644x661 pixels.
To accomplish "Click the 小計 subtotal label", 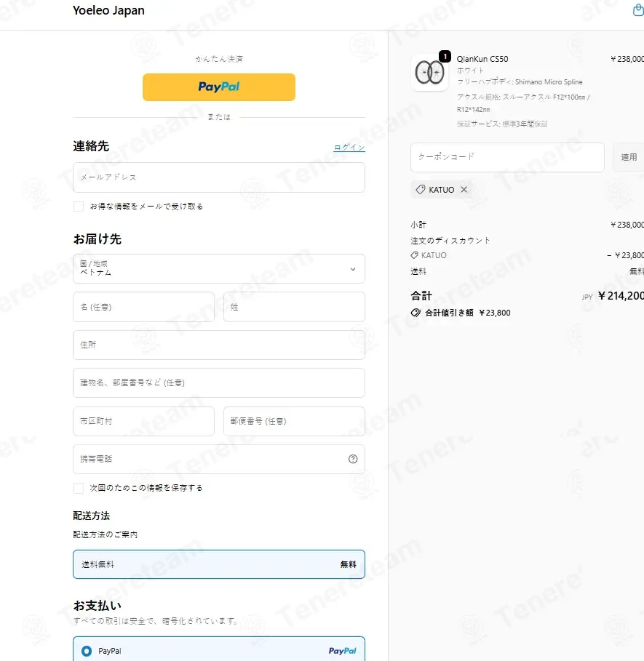I will tap(418, 225).
